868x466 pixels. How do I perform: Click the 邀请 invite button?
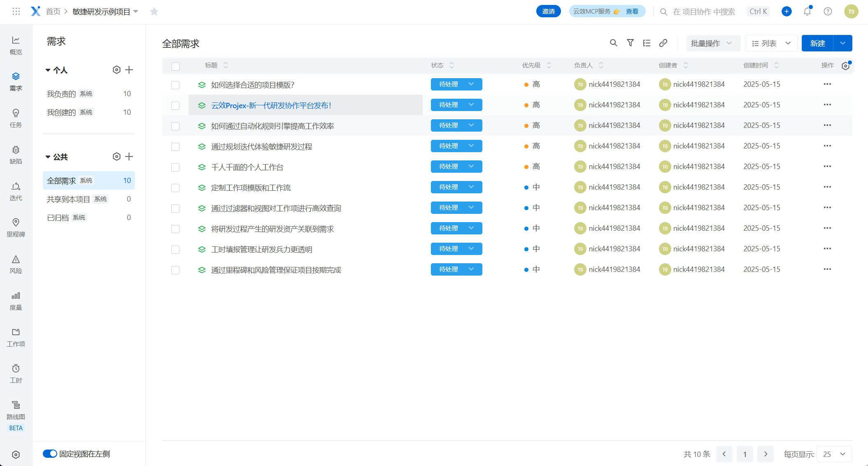coord(548,12)
